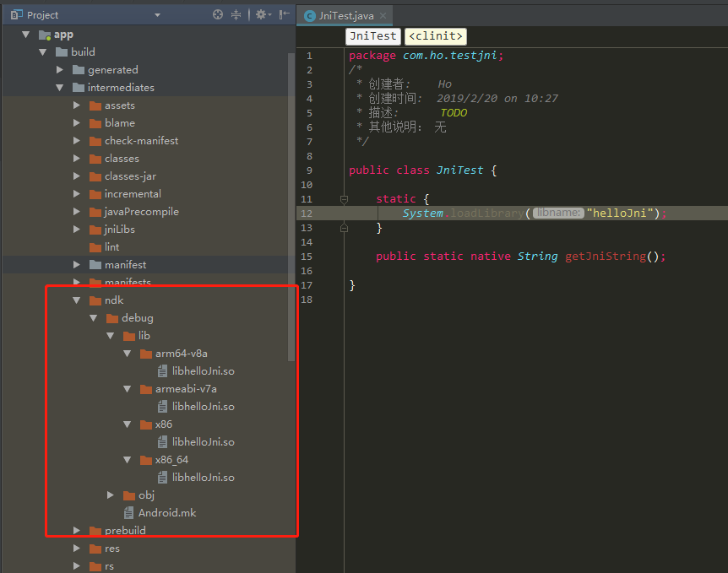Collapse the arm64-v8a folder
The image size is (728, 573).
128,354
